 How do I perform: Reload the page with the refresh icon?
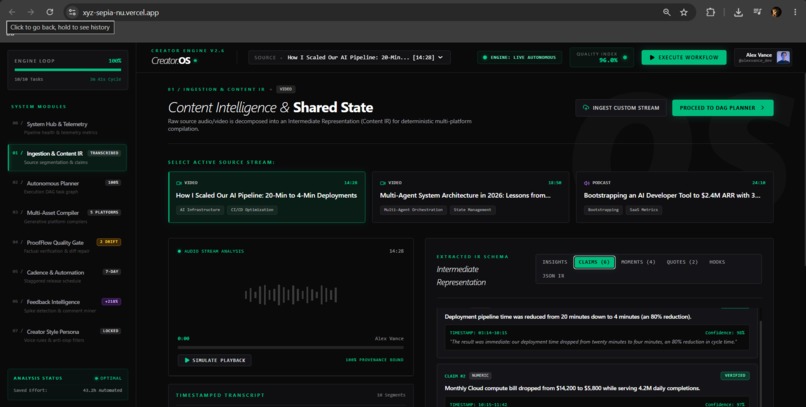pyautogui.click(x=49, y=12)
